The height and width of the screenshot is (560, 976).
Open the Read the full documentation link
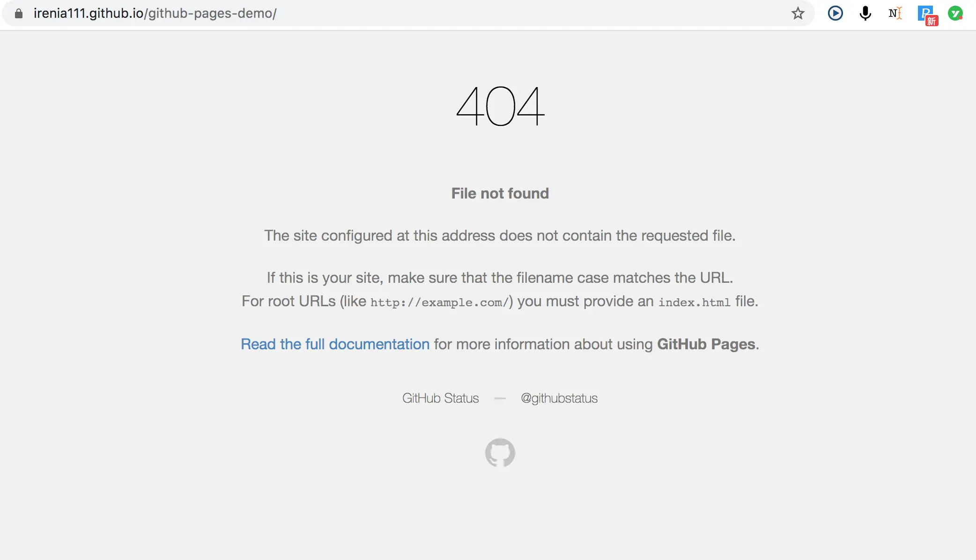pos(335,344)
